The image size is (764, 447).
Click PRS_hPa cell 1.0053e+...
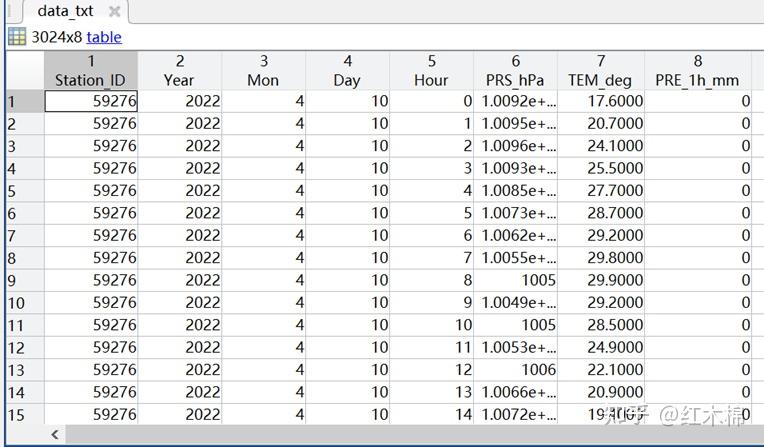pos(516,348)
